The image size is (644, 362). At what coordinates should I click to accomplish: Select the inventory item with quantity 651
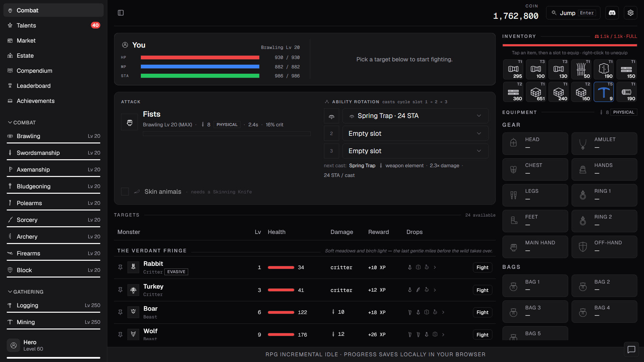(536, 92)
